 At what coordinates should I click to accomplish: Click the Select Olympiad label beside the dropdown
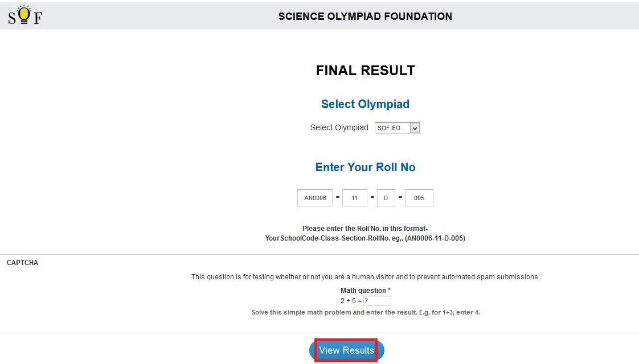coord(339,128)
